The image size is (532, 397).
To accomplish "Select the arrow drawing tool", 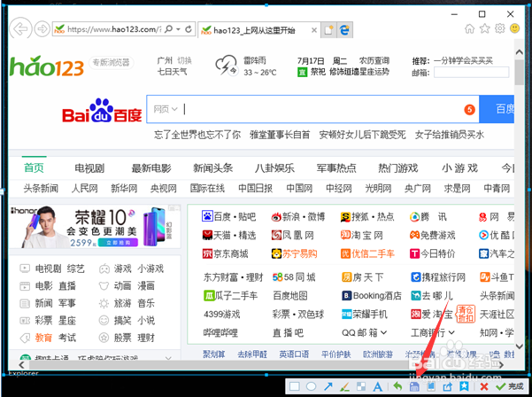I will [x=328, y=386].
